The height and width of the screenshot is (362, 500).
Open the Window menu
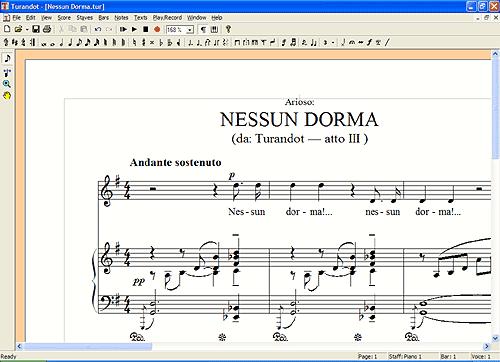click(197, 18)
